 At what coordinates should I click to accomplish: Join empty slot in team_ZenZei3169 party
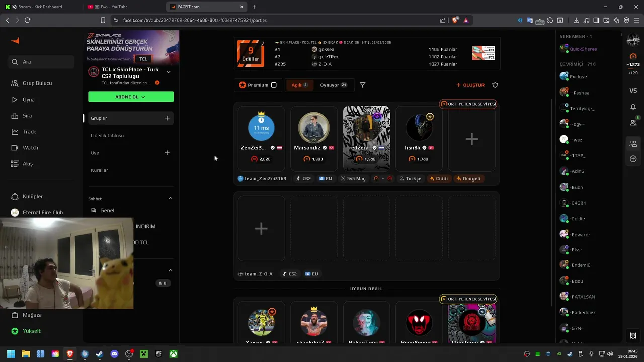point(471,139)
